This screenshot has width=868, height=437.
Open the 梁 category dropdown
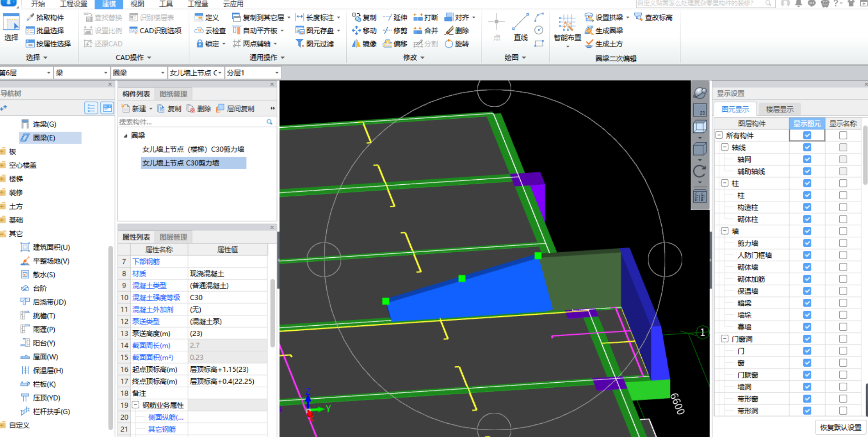point(82,73)
